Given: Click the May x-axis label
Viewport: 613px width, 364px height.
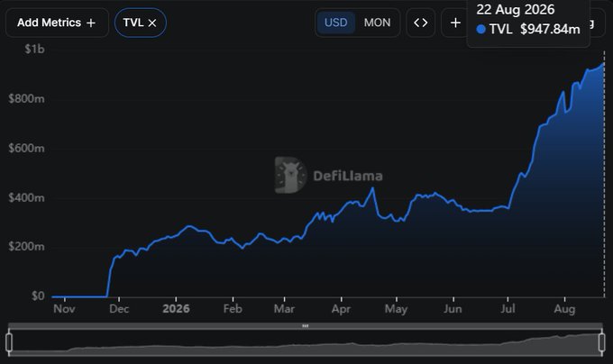Looking at the screenshot, I should (396, 309).
